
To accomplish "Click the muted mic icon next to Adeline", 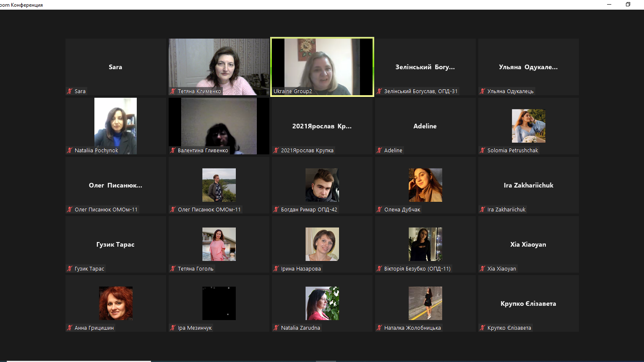I will point(379,150).
